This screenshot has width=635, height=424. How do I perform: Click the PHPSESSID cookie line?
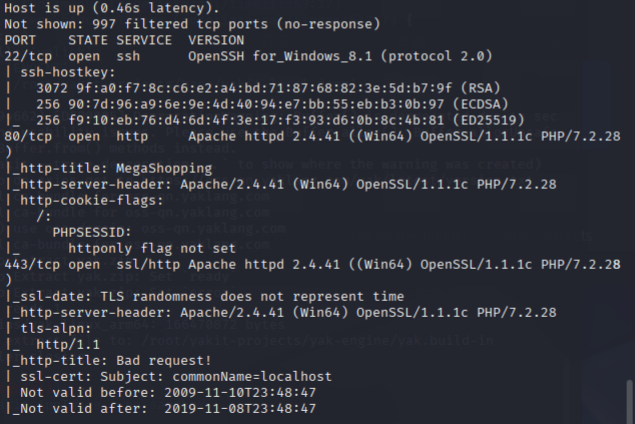tap(92, 232)
